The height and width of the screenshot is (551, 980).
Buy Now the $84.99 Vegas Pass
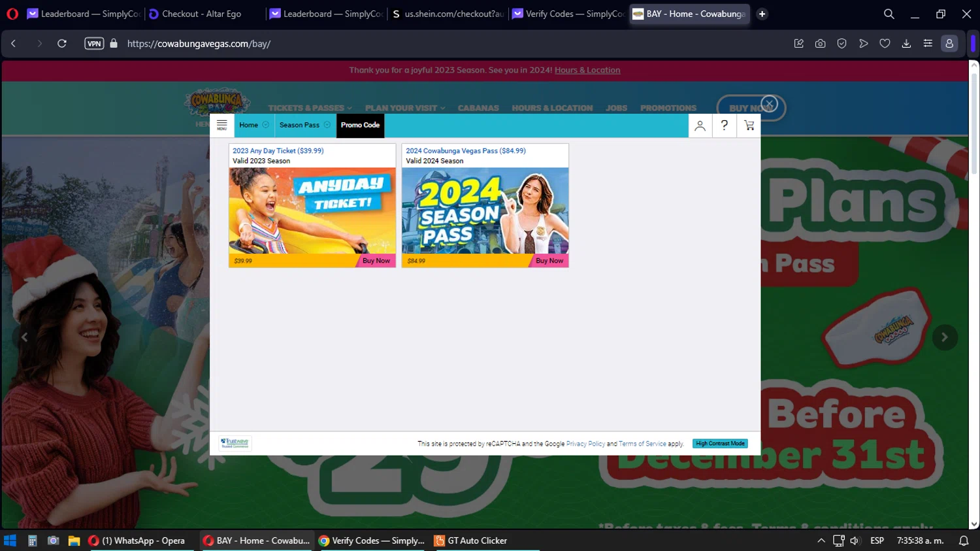coord(549,261)
